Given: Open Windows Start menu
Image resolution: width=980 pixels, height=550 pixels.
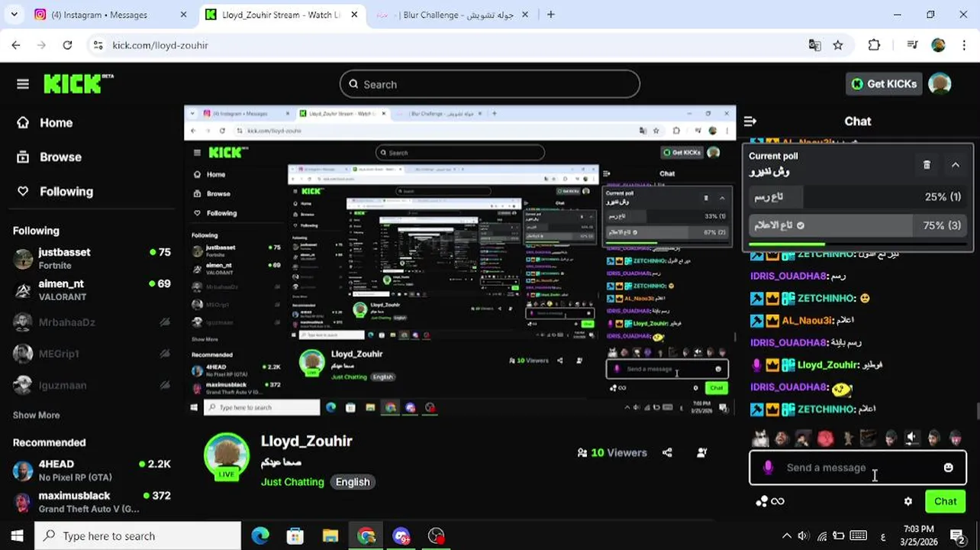Looking at the screenshot, I should click(17, 535).
